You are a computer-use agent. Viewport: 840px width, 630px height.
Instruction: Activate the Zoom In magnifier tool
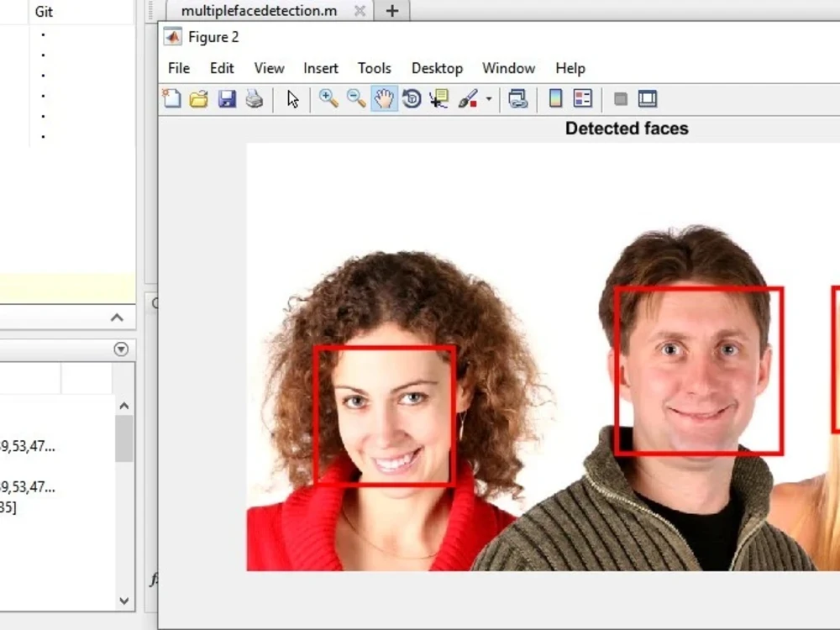click(328, 98)
